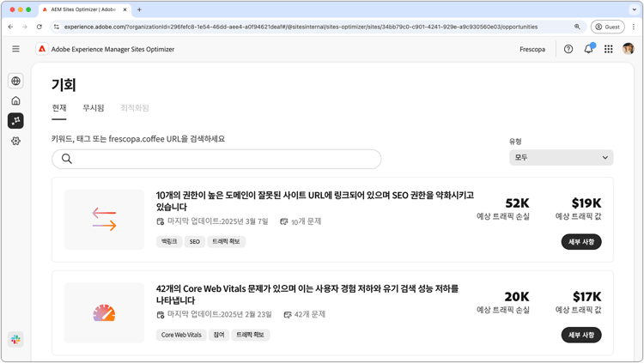Click the calendar icon beside 2025년 3월 7일
This screenshot has height=363, width=644.
coord(161,221)
